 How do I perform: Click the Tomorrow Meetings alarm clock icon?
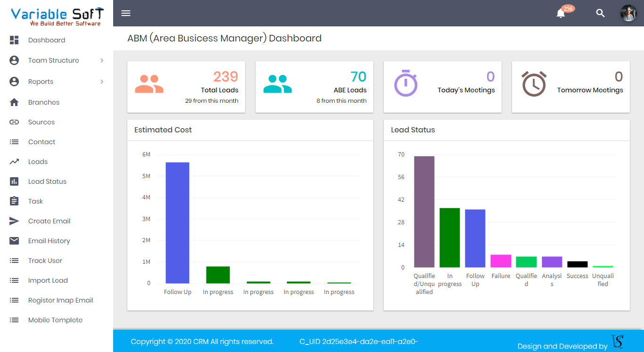pyautogui.click(x=534, y=84)
